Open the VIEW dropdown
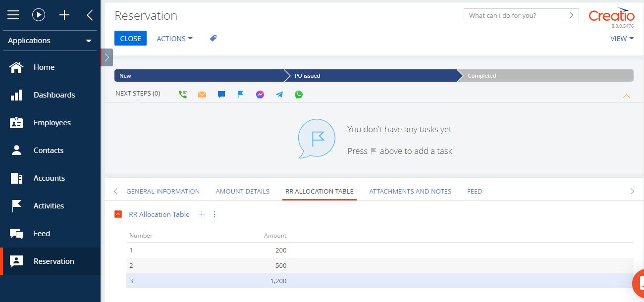This screenshot has height=302, width=644. [x=622, y=39]
